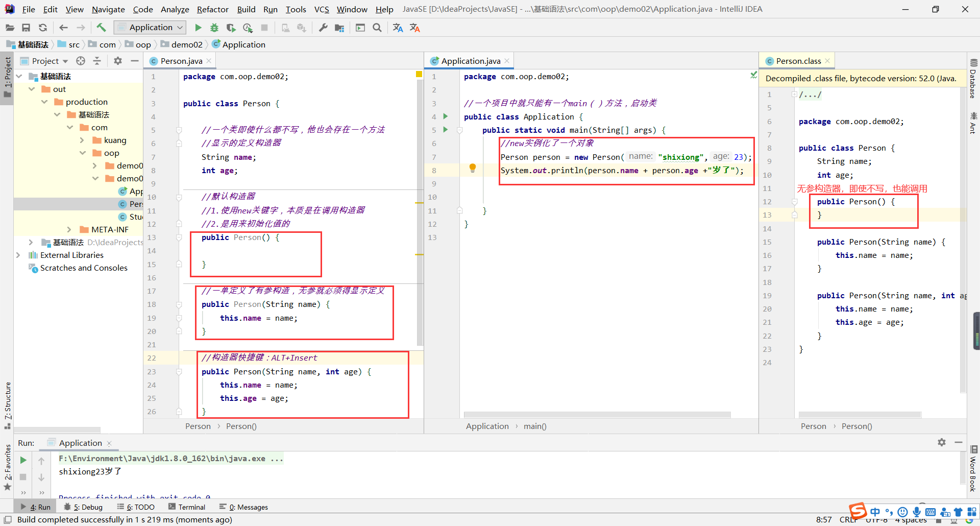Open Project Structure icon in toolbar
The height and width of the screenshot is (526, 980).
pyautogui.click(x=339, y=28)
